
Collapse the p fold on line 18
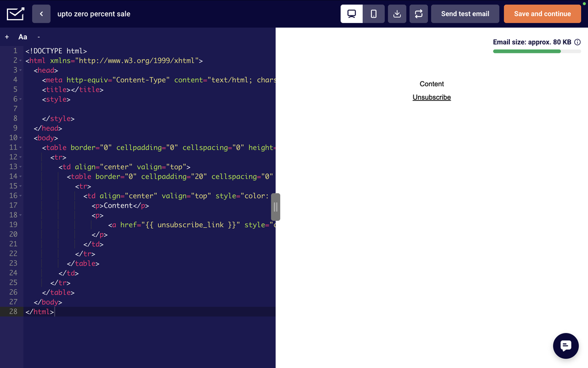pos(20,215)
